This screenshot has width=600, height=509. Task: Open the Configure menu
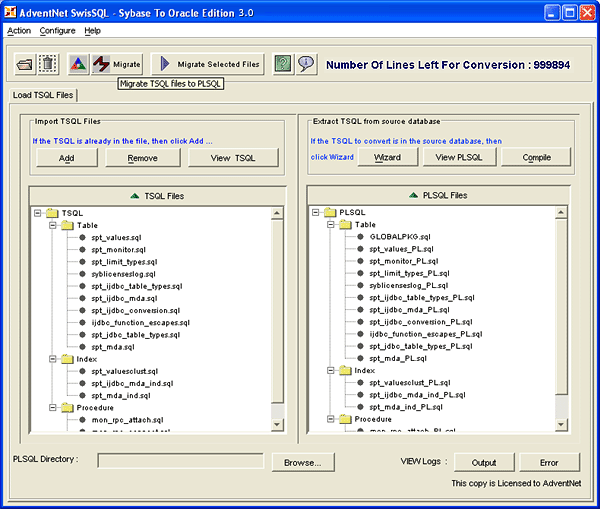pyautogui.click(x=57, y=31)
